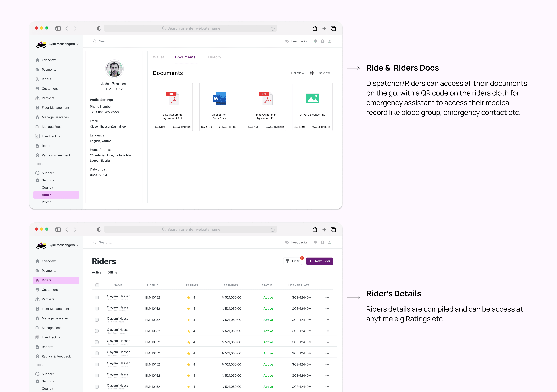This screenshot has width=557, height=392.
Task: Switch to the Wallet tab
Action: [x=158, y=57]
